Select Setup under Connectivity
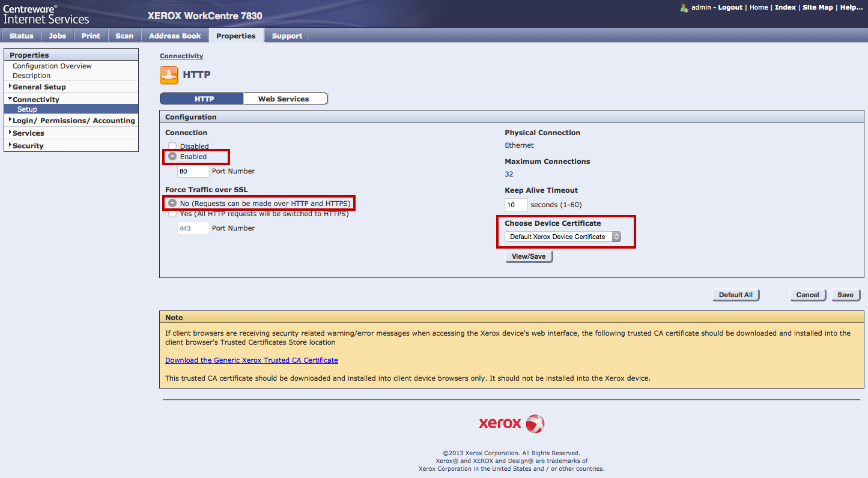The image size is (868, 478). 71,109
